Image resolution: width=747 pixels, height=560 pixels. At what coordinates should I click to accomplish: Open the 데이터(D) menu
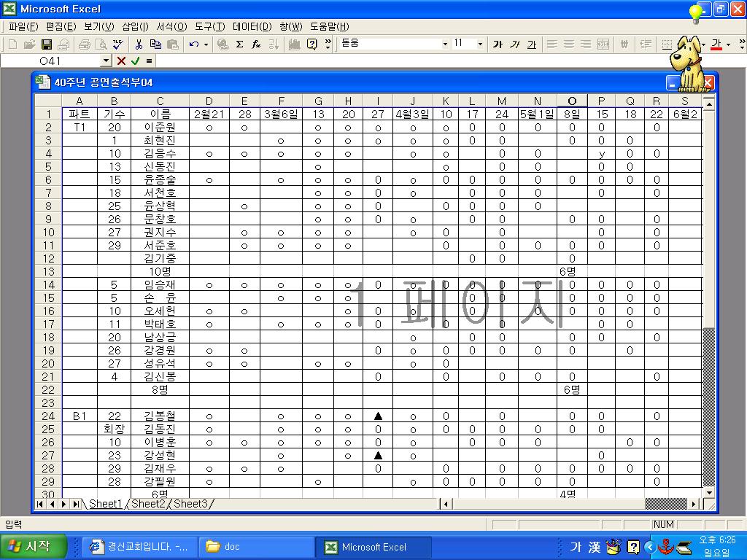(x=252, y=26)
